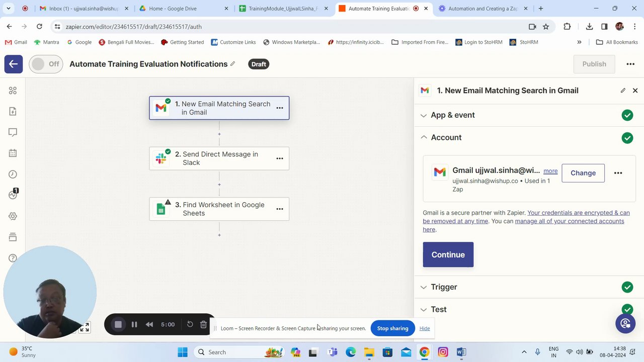Open the All Bookmarks folder
This screenshot has width=644, height=362.
617,42
